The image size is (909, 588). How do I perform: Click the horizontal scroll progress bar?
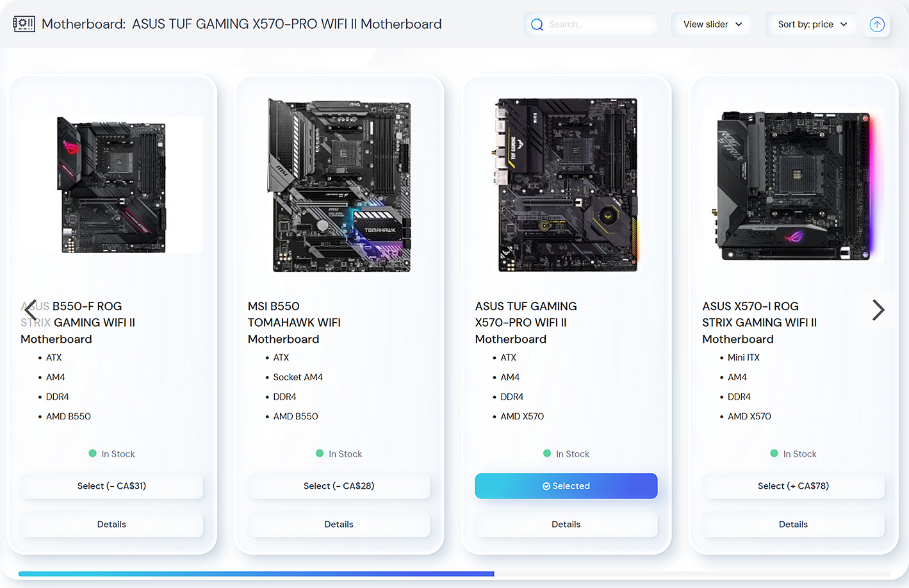[454, 574]
